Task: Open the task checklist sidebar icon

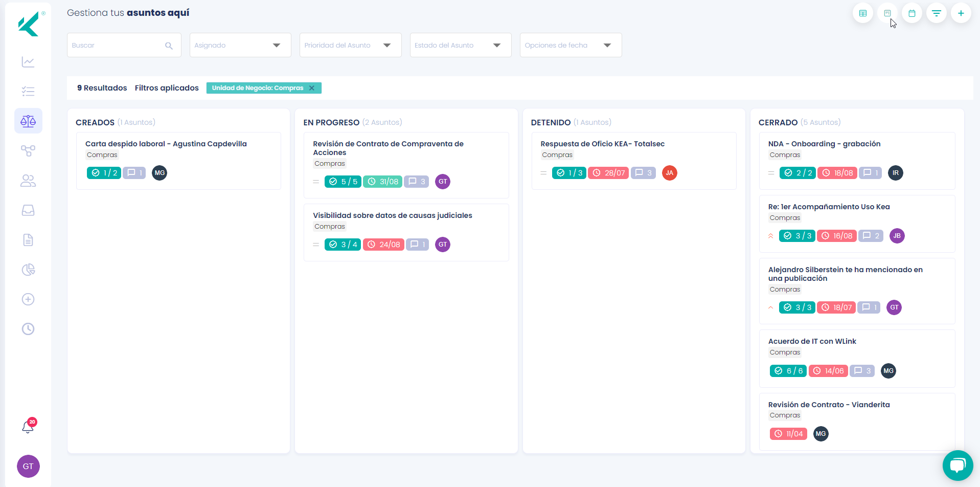Action: click(x=28, y=91)
